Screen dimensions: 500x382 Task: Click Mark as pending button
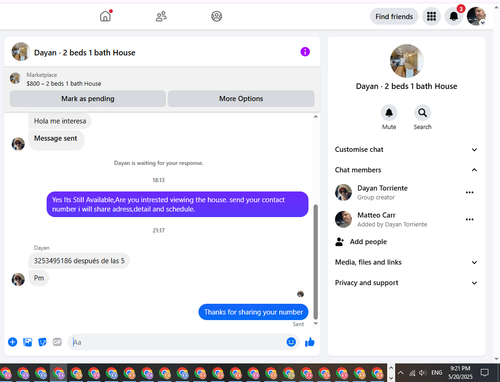pos(88,99)
